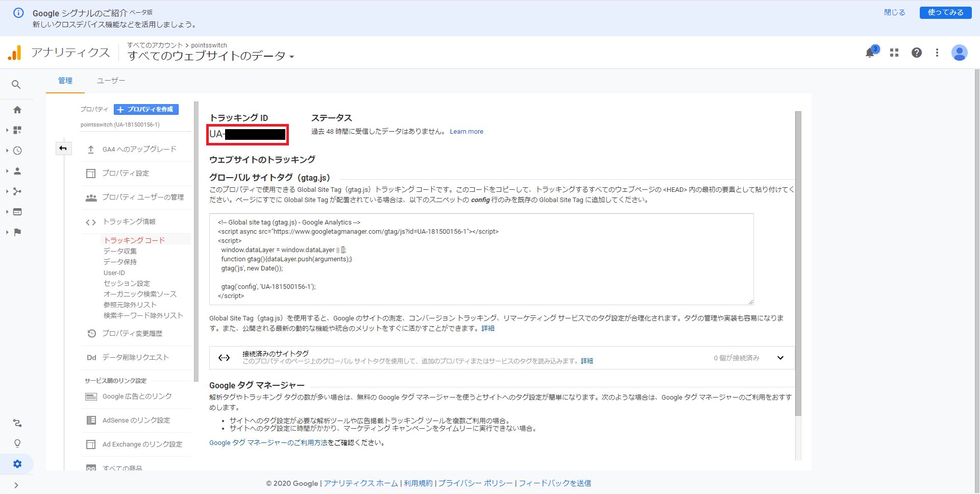Expand sidebar with bottom chevron arrow
The width and height of the screenshot is (980, 494).
[x=16, y=485]
